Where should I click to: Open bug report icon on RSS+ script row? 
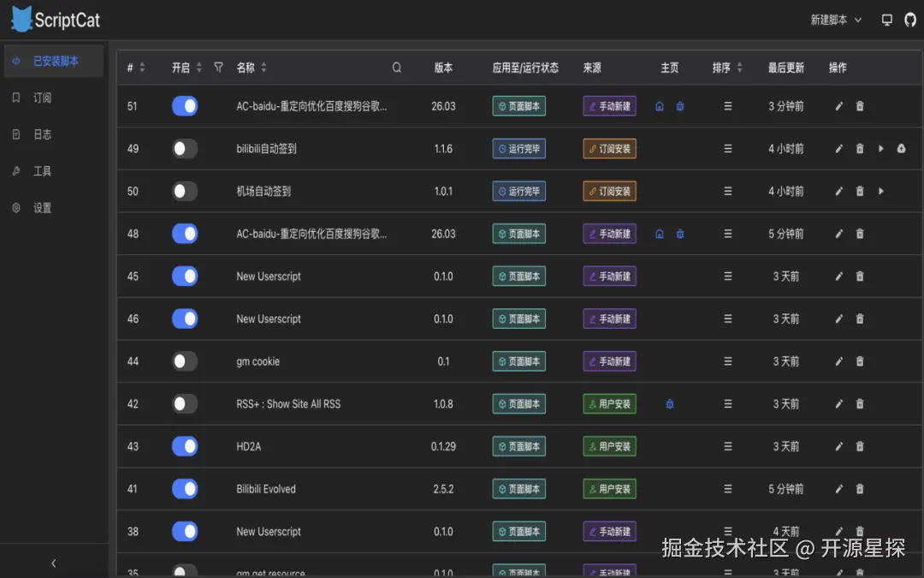[x=670, y=403]
